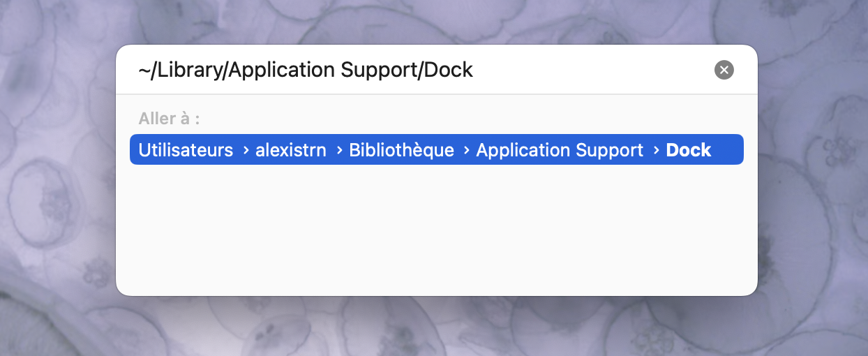Viewport: 868px width, 356px height.
Task: Click Application Support in the suggestion breadcrumb
Action: (560, 150)
